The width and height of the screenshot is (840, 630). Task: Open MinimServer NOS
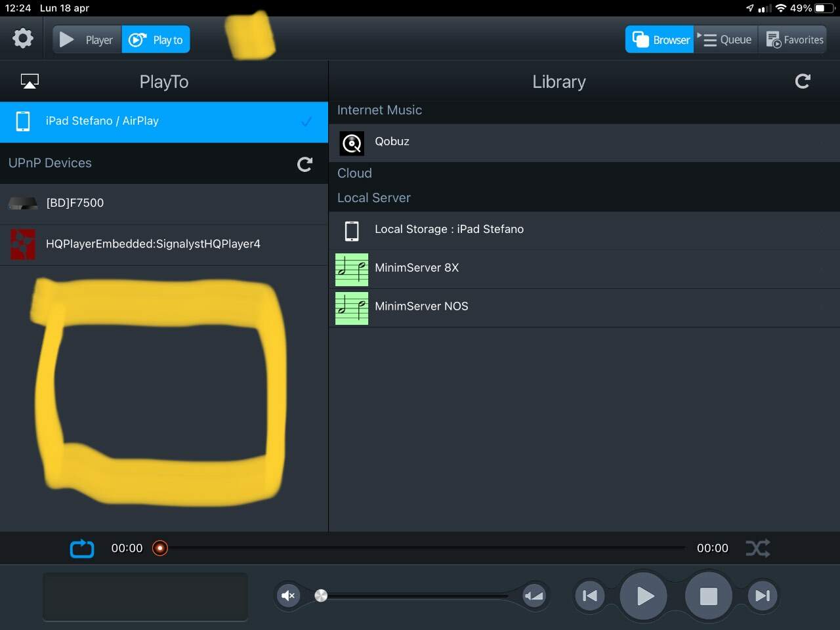(584, 306)
